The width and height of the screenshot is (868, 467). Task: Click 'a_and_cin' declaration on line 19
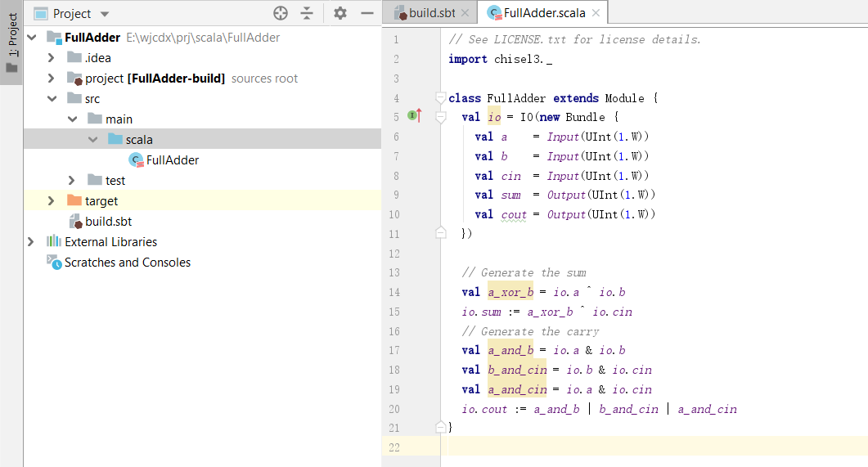click(517, 389)
